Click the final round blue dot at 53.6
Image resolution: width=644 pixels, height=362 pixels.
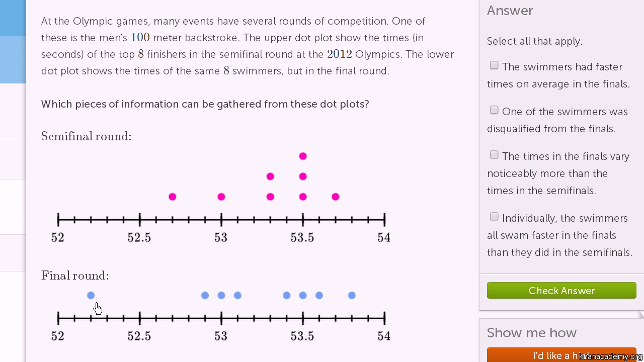pos(319,296)
